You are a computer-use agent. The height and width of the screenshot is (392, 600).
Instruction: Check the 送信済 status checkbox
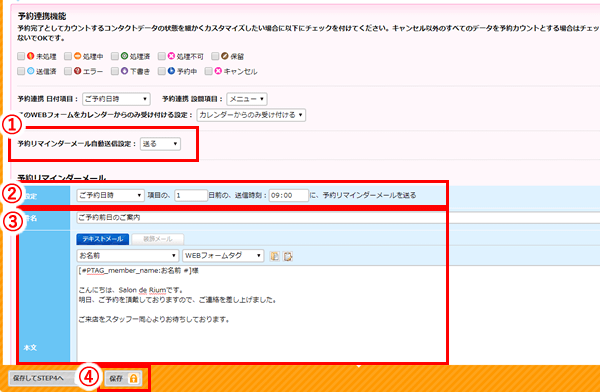[x=21, y=71]
